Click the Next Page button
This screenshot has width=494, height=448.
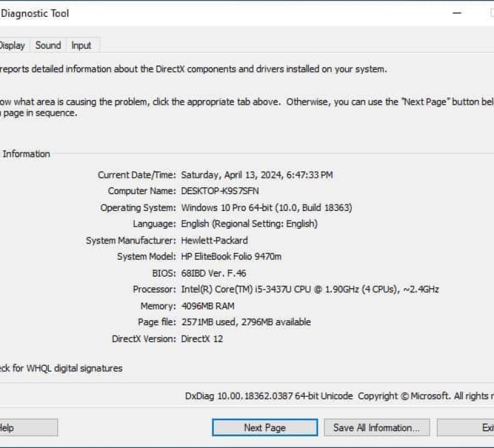click(265, 428)
